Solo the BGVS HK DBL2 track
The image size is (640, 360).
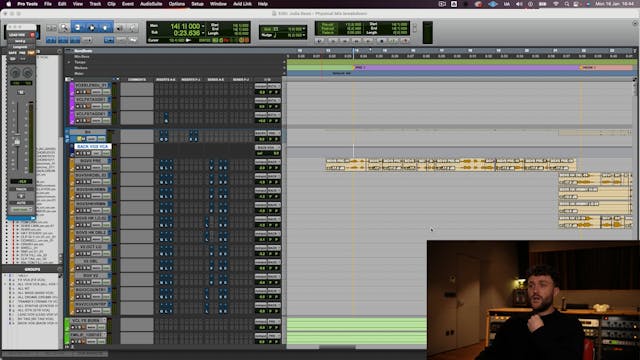click(x=83, y=239)
